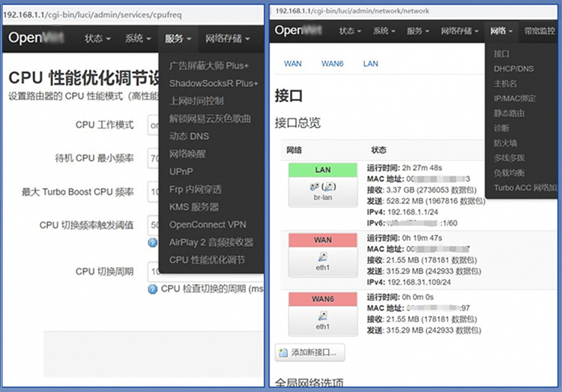Click the red WAN6 interface header
Image resolution: width=562 pixels, height=392 pixels.
pyautogui.click(x=322, y=299)
